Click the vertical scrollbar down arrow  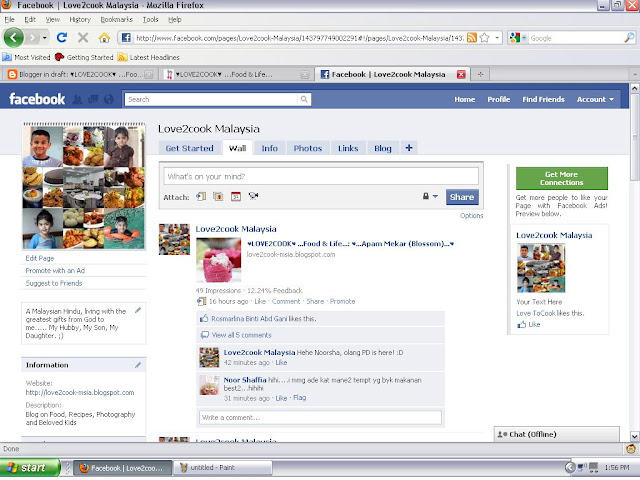tap(634, 436)
